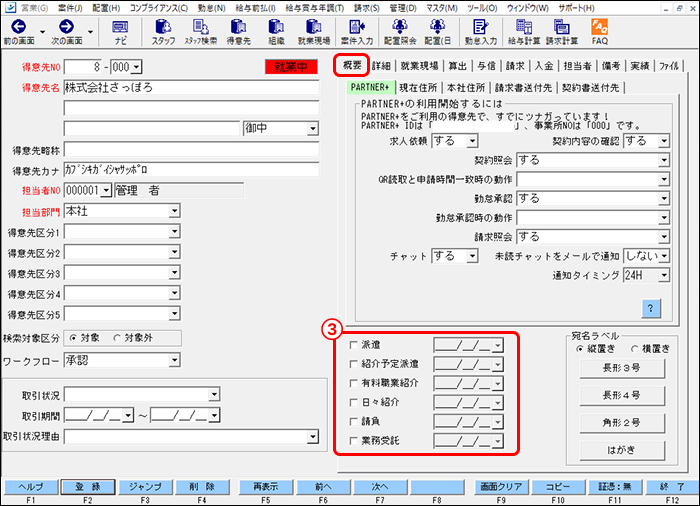Open the 通知タイミング dropdown
The height and width of the screenshot is (506, 700).
pyautogui.click(x=664, y=275)
